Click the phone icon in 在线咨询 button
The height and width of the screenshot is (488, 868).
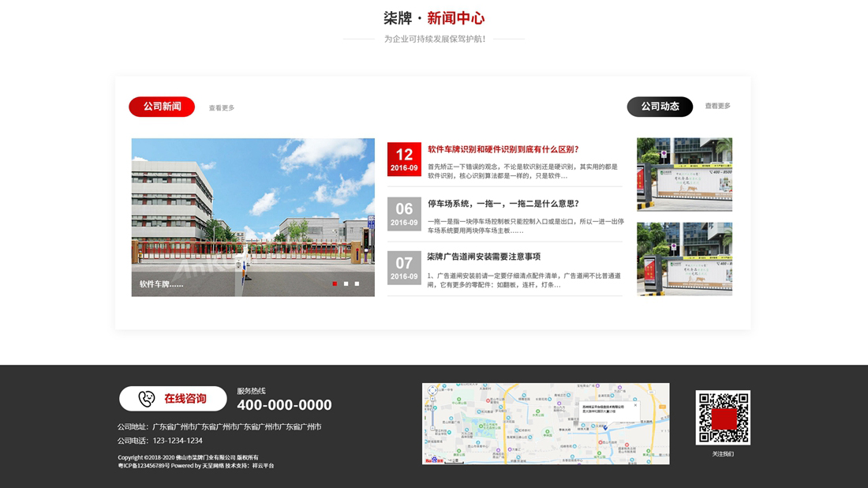pyautogui.click(x=147, y=399)
